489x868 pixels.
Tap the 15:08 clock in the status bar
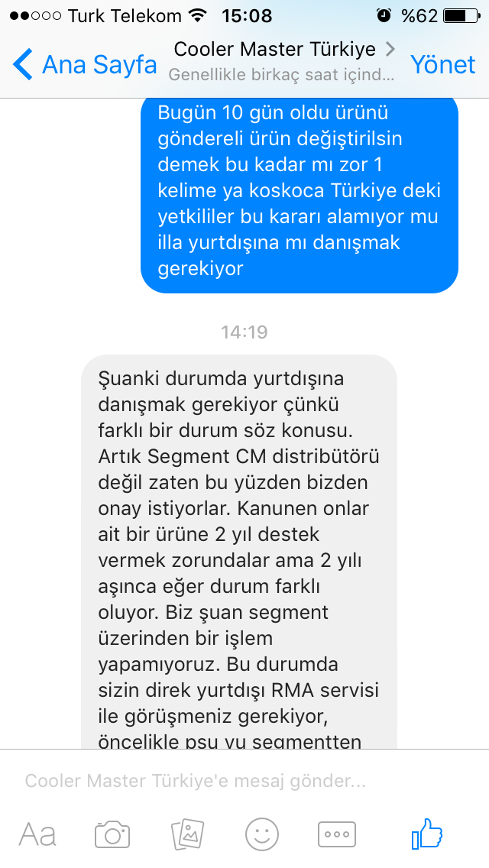pyautogui.click(x=247, y=15)
